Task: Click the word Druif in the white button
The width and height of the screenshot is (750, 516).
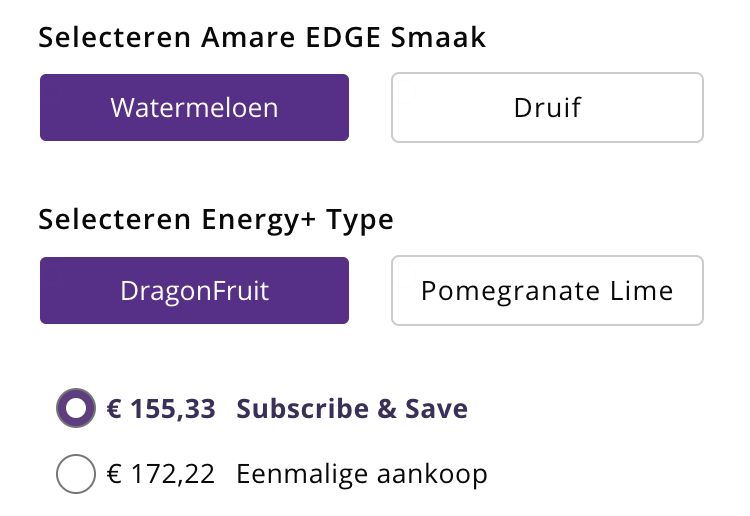Action: 547,107
